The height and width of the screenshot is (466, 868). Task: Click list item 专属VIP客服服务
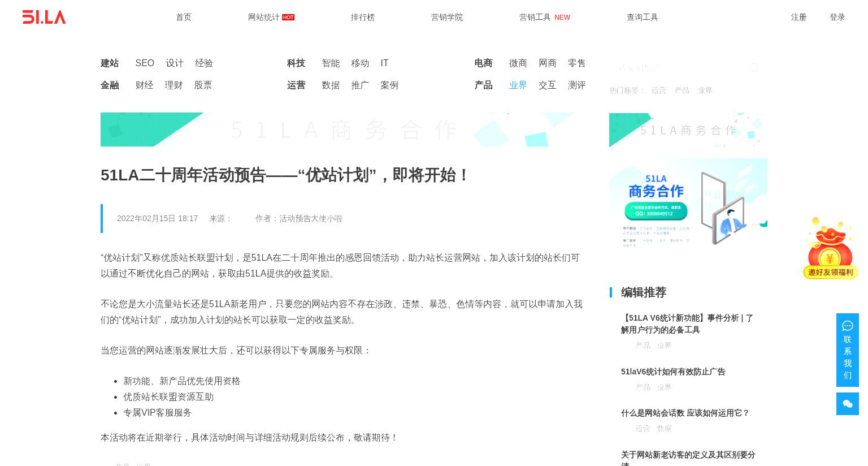[157, 413]
